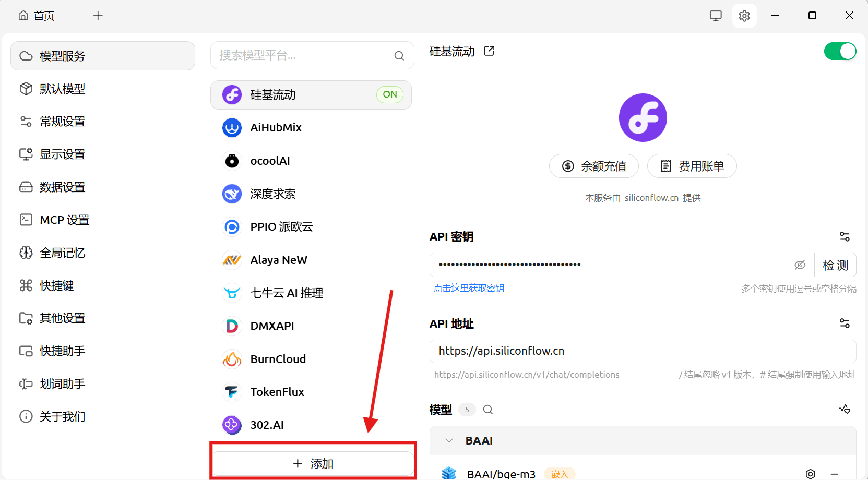
Task: Open settings gear for BAAI/bge-m3 model
Action: 810,474
